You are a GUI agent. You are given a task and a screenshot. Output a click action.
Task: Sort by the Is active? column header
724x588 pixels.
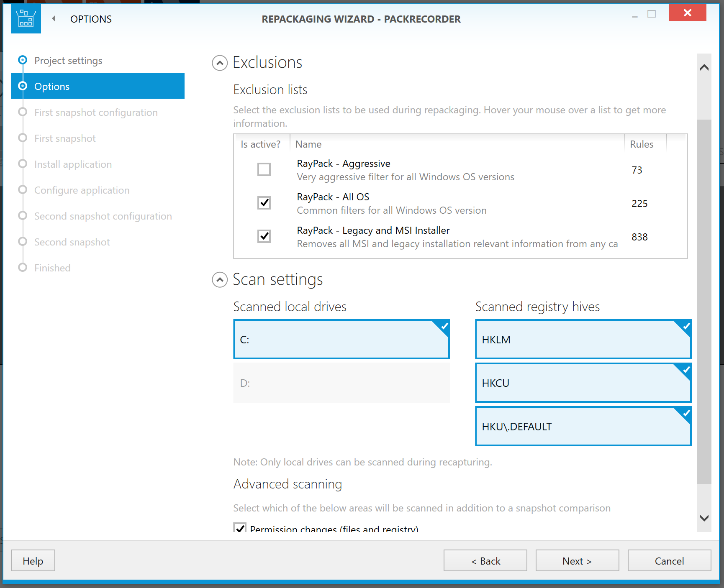click(261, 144)
